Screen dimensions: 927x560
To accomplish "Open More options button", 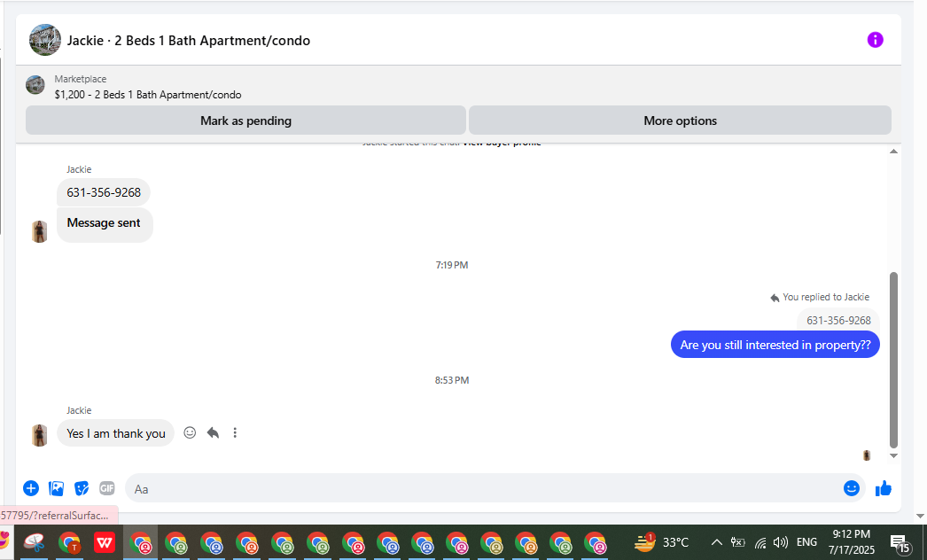I will 680,121.
